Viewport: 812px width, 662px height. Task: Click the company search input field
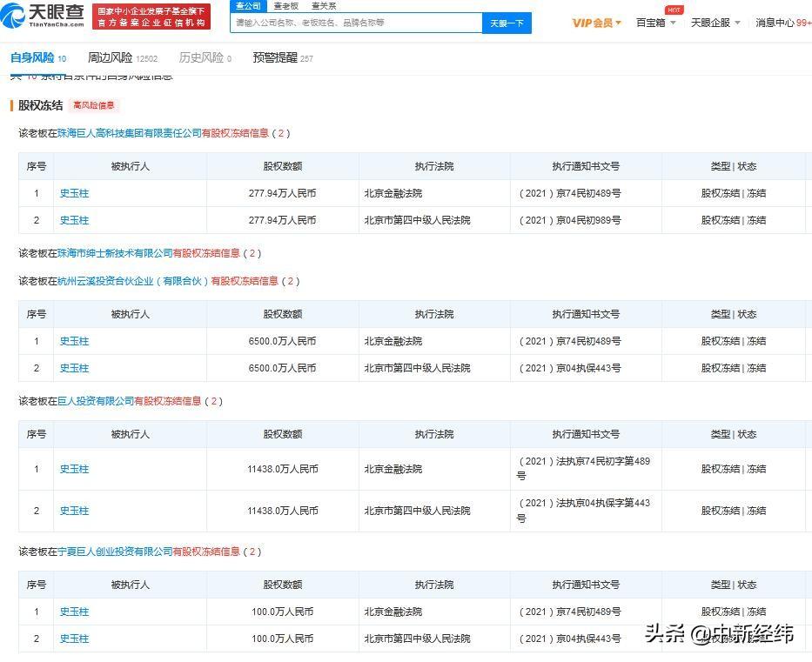[x=357, y=23]
